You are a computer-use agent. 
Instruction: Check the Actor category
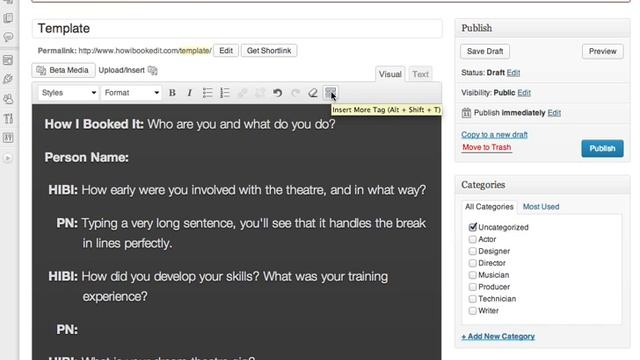(473, 239)
